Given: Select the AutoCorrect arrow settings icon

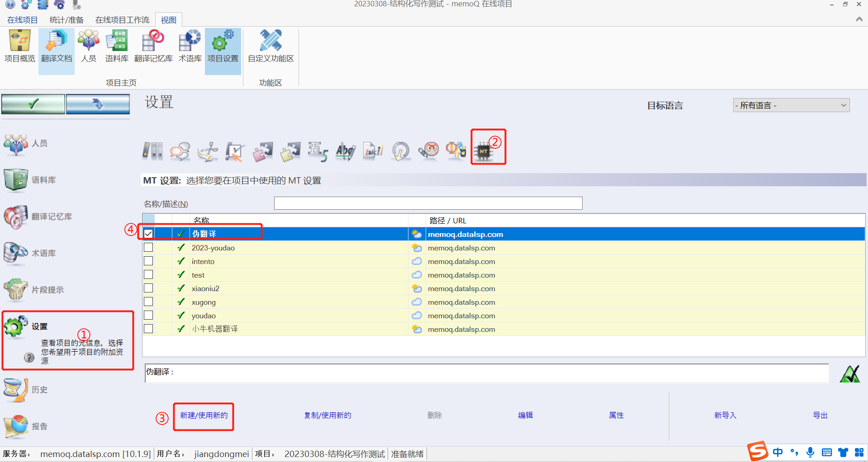Looking at the screenshot, I should tap(401, 151).
